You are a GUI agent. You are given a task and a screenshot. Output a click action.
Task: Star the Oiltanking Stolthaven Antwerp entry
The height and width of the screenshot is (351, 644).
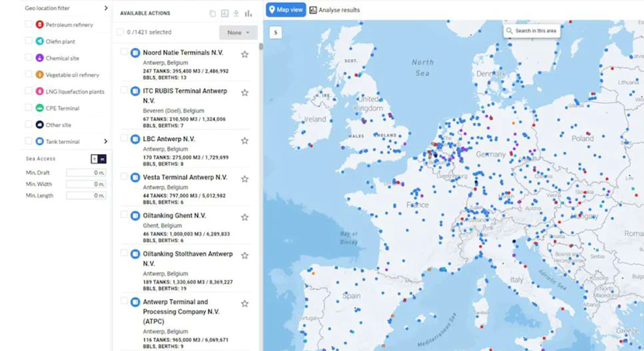tap(244, 256)
